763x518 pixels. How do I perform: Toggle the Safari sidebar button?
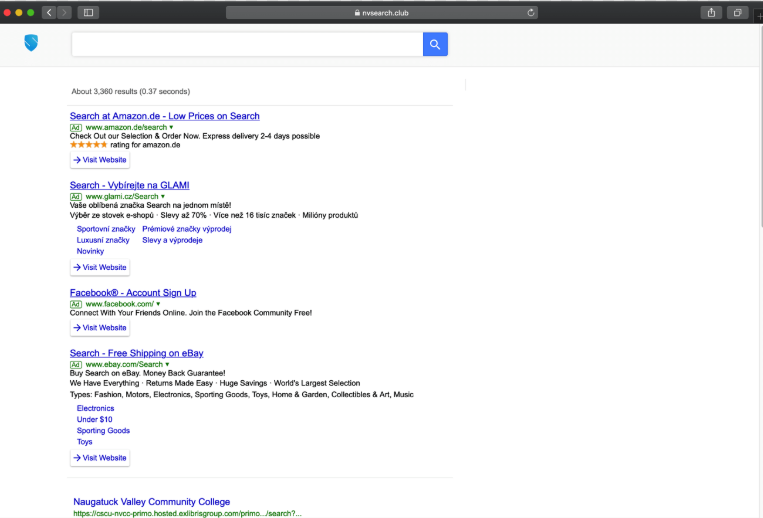(x=88, y=13)
